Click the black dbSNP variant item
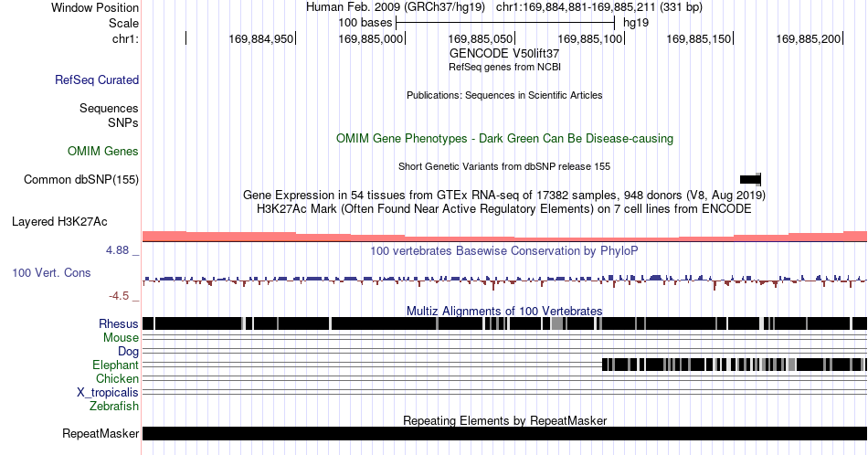The image size is (868, 455). point(750,179)
